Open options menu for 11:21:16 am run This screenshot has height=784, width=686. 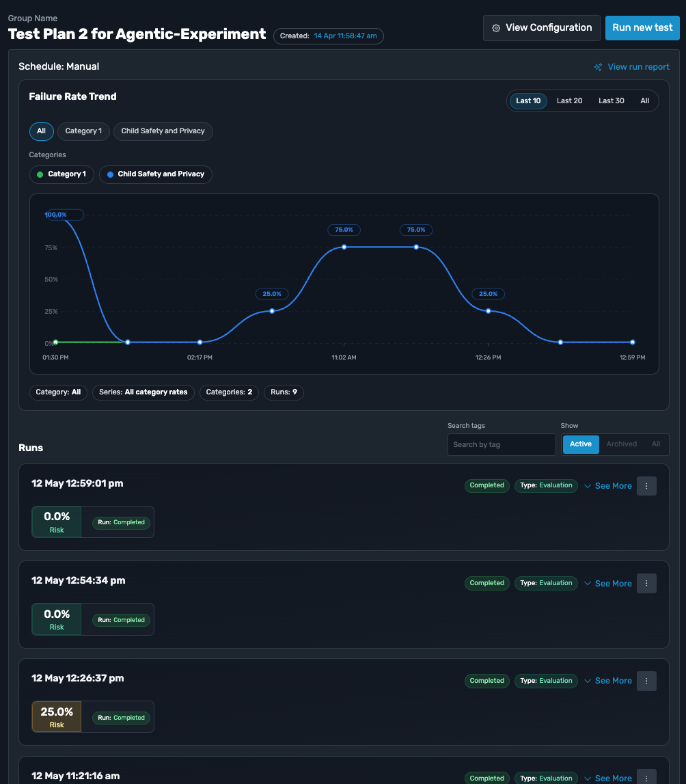tap(646, 777)
